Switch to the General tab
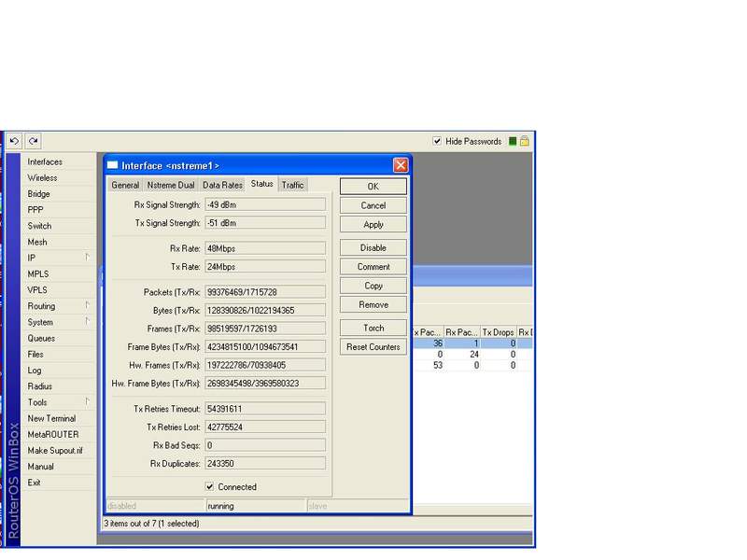The image size is (747, 560). [125, 185]
